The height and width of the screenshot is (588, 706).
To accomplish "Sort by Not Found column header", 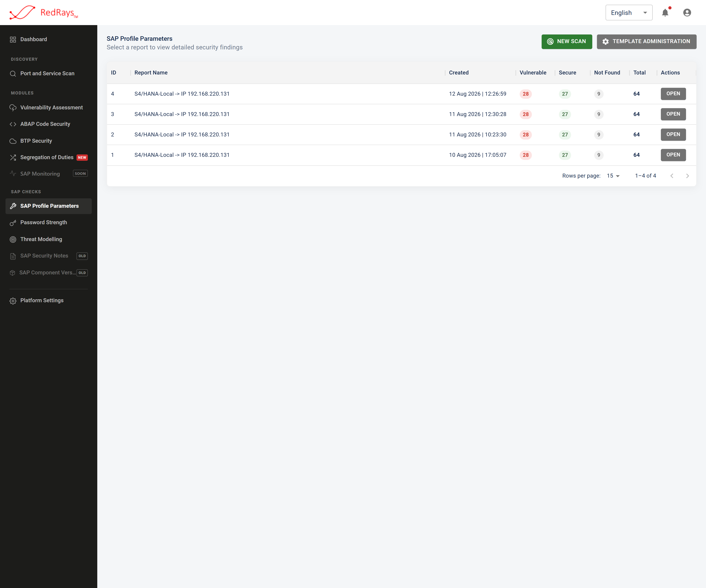I will click(x=607, y=73).
